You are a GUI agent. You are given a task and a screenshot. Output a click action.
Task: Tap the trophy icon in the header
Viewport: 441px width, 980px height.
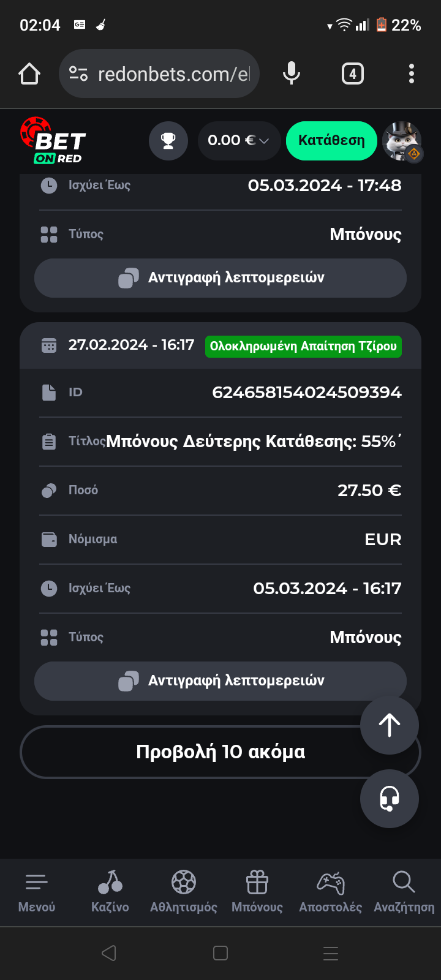(x=168, y=141)
